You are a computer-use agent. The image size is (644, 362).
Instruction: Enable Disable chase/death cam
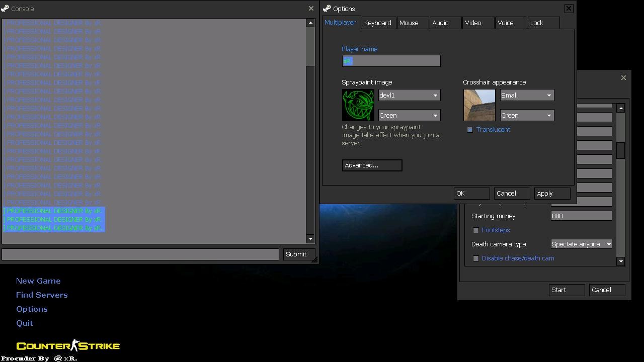pyautogui.click(x=476, y=258)
